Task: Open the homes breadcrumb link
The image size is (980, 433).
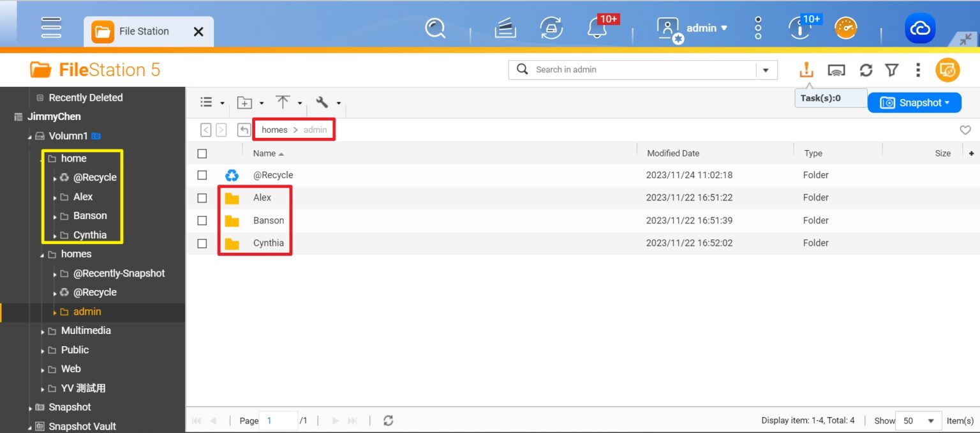Action: tap(274, 129)
